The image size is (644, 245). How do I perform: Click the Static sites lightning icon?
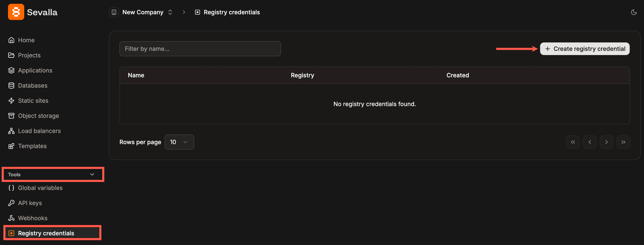11,101
